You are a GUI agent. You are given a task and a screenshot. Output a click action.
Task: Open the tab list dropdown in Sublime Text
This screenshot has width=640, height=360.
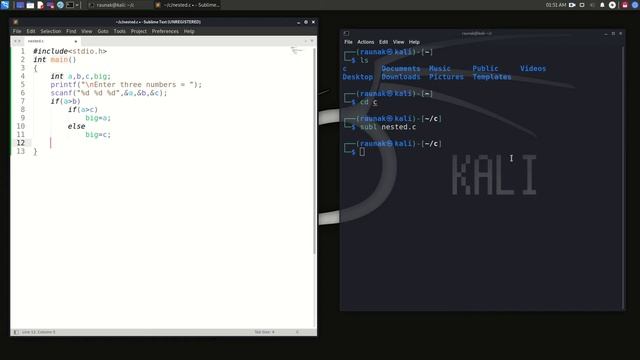312,41
